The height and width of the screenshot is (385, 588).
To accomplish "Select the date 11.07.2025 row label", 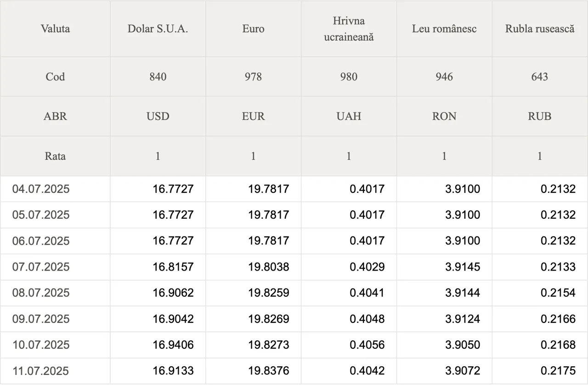I will click(x=41, y=371).
